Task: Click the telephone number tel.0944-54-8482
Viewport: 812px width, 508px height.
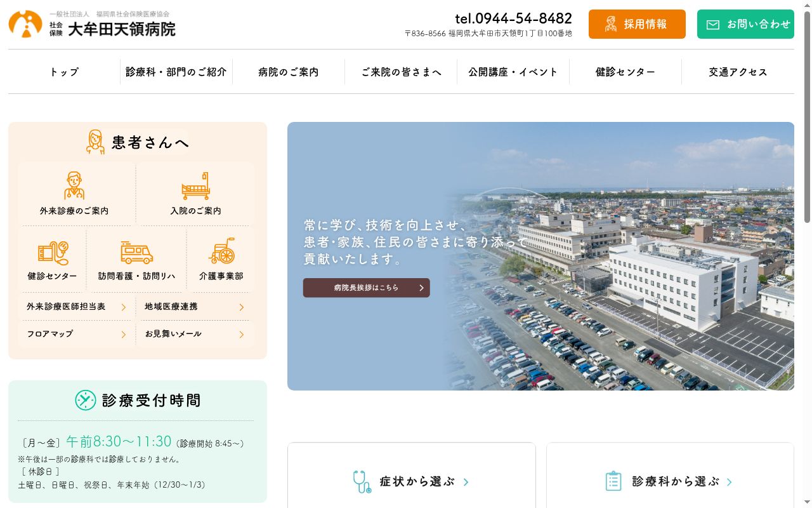Action: (x=513, y=18)
